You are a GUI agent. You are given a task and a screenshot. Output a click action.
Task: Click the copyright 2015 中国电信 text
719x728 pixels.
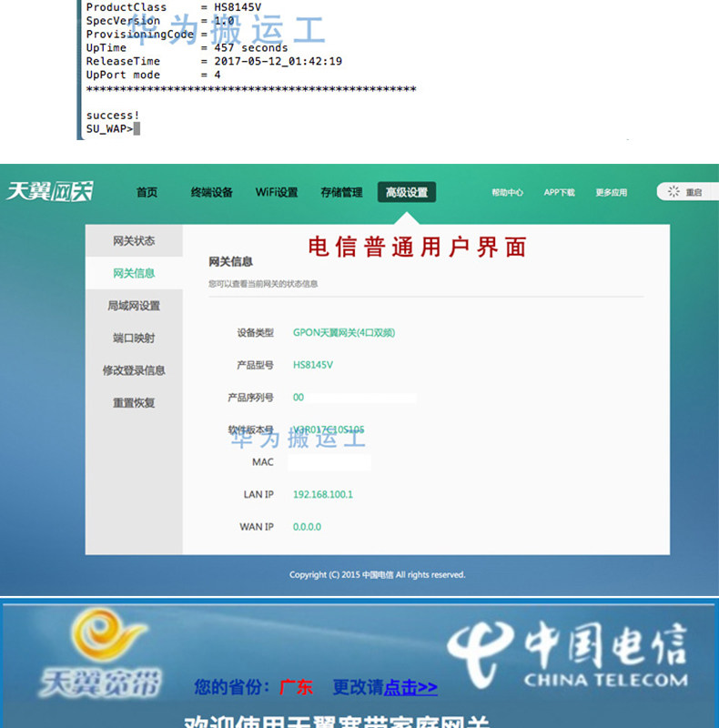click(377, 575)
